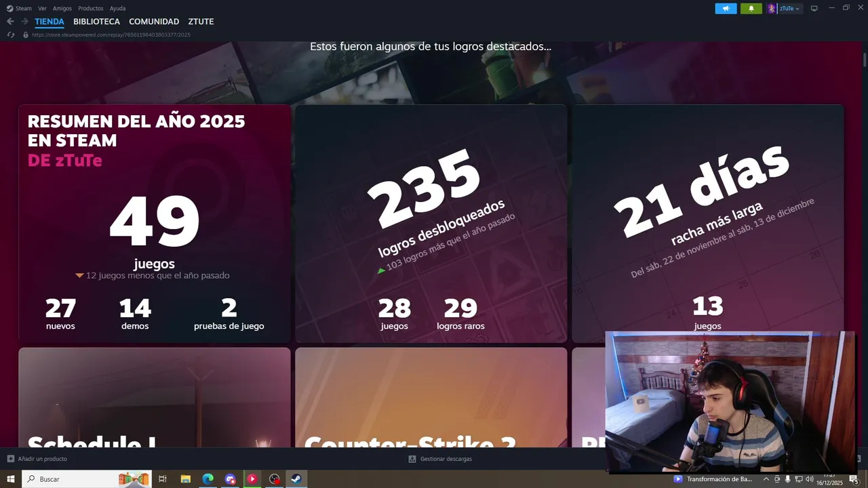The width and height of the screenshot is (868, 488).
Task: Go forward with the navigation arrow
Action: click(24, 22)
